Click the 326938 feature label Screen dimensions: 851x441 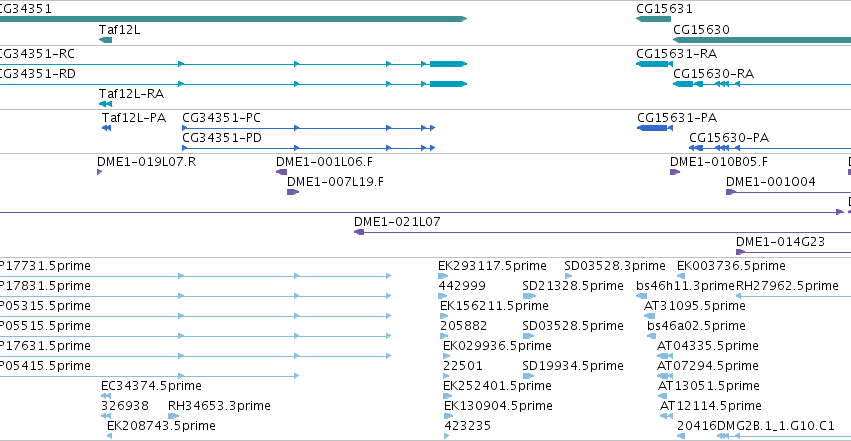(x=125, y=406)
